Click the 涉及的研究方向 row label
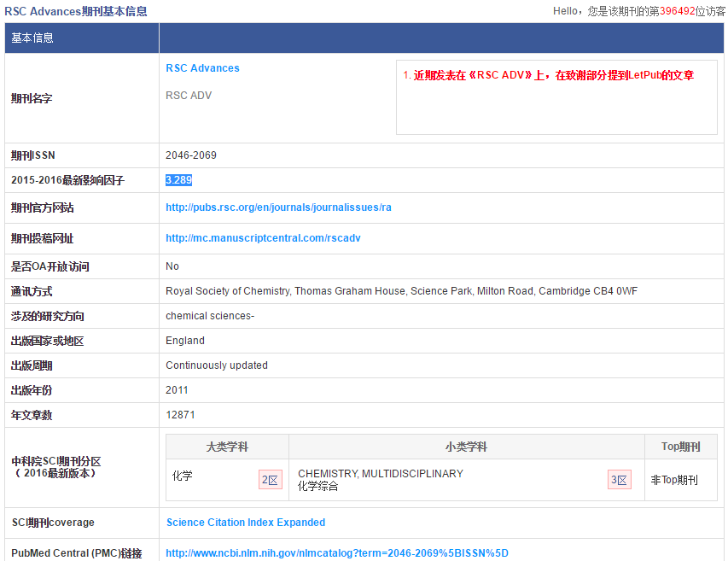Image resolution: width=728 pixels, height=561 pixels. coord(47,316)
